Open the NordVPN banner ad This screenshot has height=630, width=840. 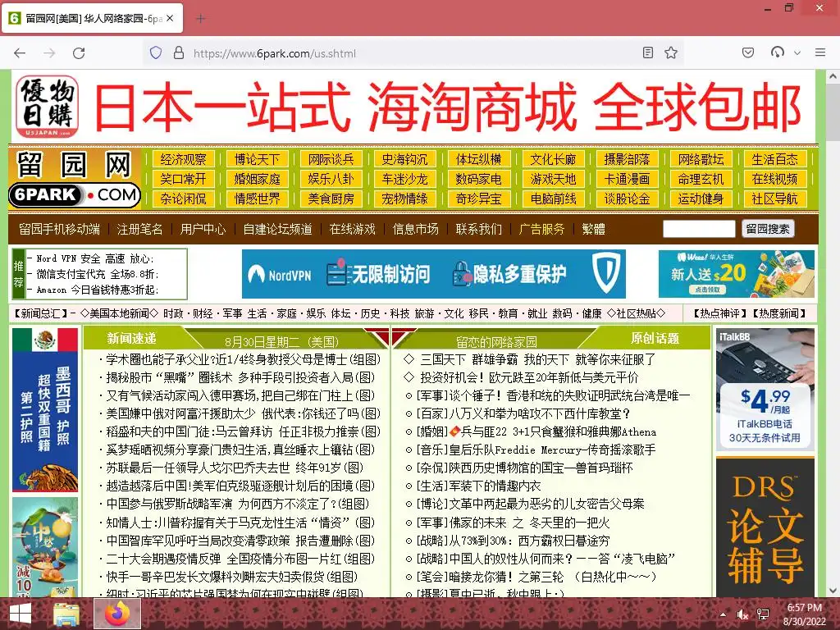coord(433,274)
